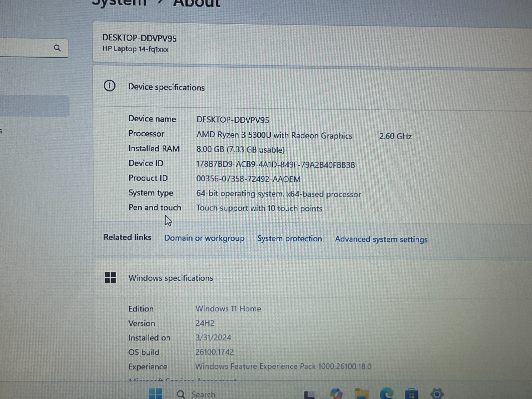Click the Pen and touch label
Screen dimensions: 532x399
click(155, 207)
